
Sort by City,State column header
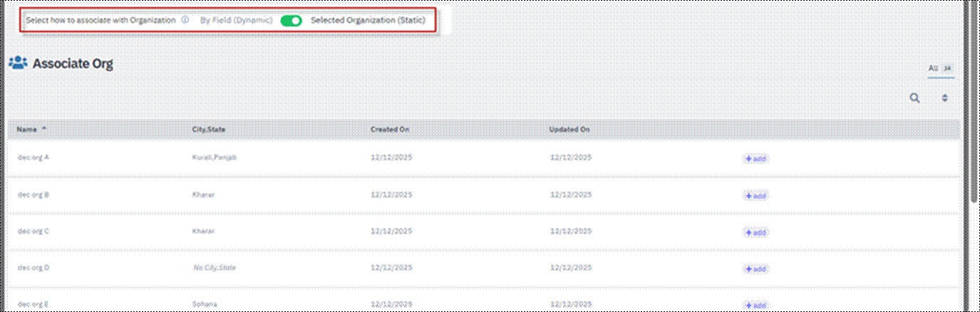coord(209,130)
